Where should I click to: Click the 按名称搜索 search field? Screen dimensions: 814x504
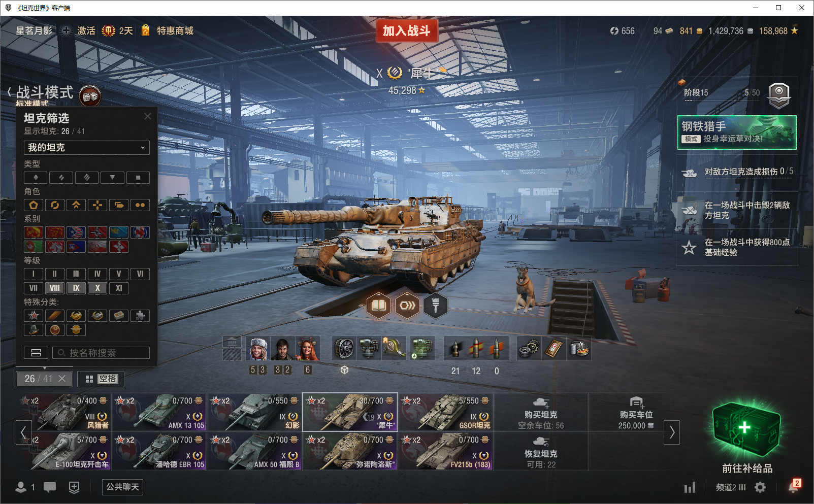click(101, 353)
